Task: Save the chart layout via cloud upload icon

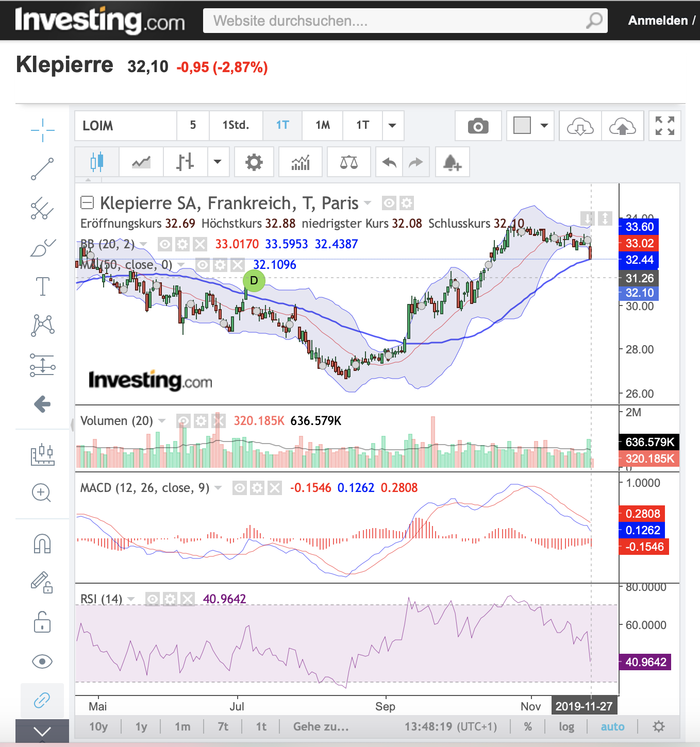Action: click(x=622, y=126)
